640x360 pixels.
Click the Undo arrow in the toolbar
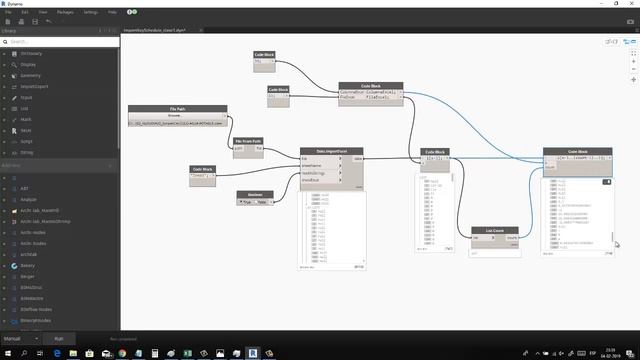click(49, 21)
